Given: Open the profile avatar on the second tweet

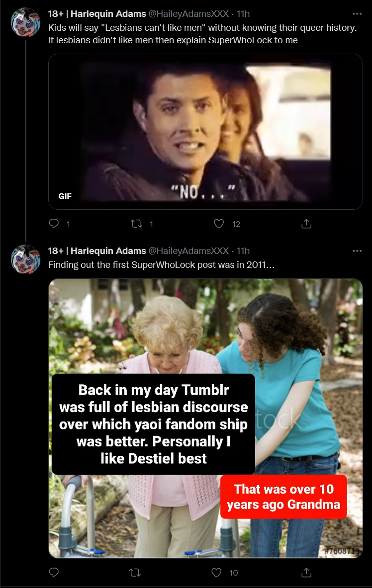Looking at the screenshot, I should tap(25, 259).
